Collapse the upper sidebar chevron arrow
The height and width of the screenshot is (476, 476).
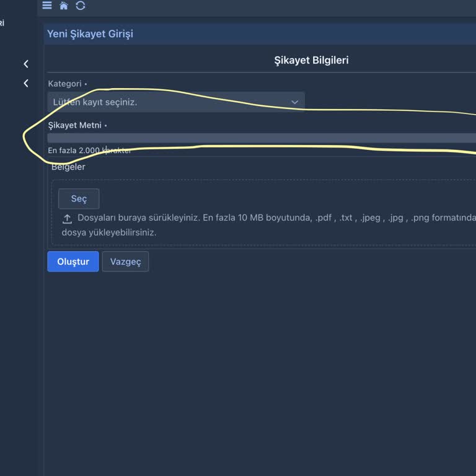point(26,64)
